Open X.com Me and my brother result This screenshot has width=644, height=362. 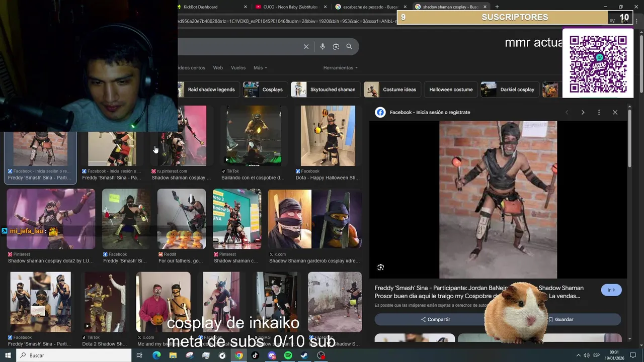[x=163, y=310]
